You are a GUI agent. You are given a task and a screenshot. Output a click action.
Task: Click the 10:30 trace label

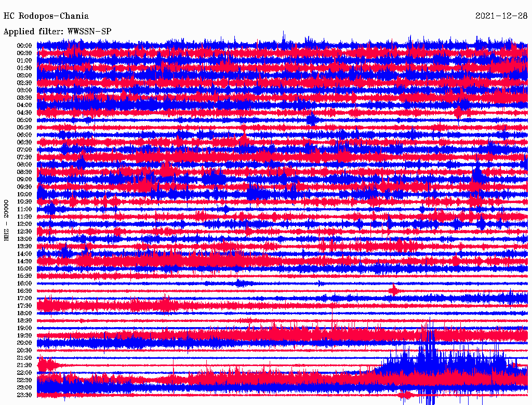(24, 201)
